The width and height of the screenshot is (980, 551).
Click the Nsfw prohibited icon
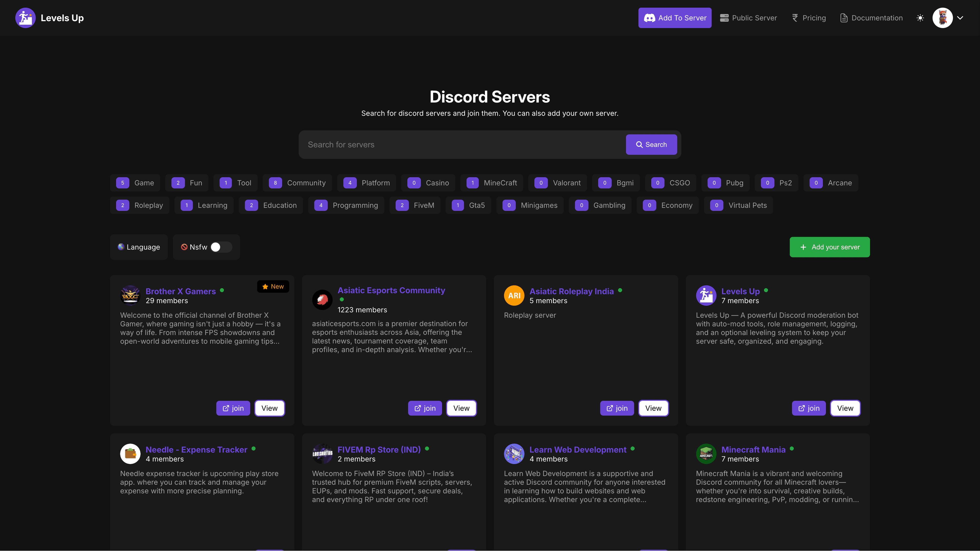point(184,247)
